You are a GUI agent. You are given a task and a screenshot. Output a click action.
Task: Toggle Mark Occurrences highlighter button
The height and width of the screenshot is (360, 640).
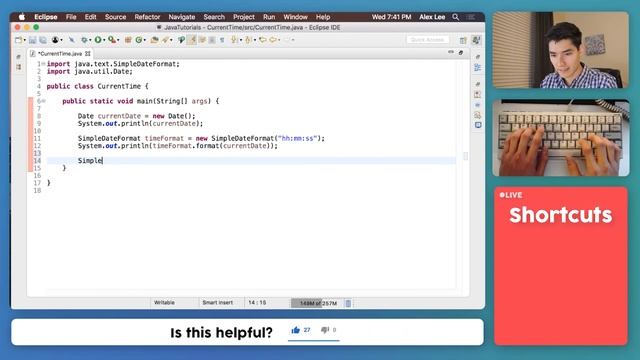(191, 40)
